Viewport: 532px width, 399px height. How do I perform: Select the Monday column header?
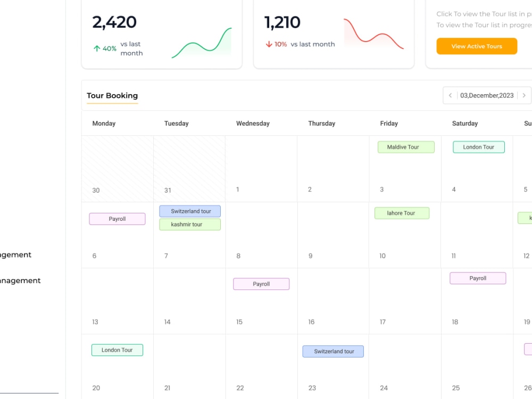(x=104, y=123)
